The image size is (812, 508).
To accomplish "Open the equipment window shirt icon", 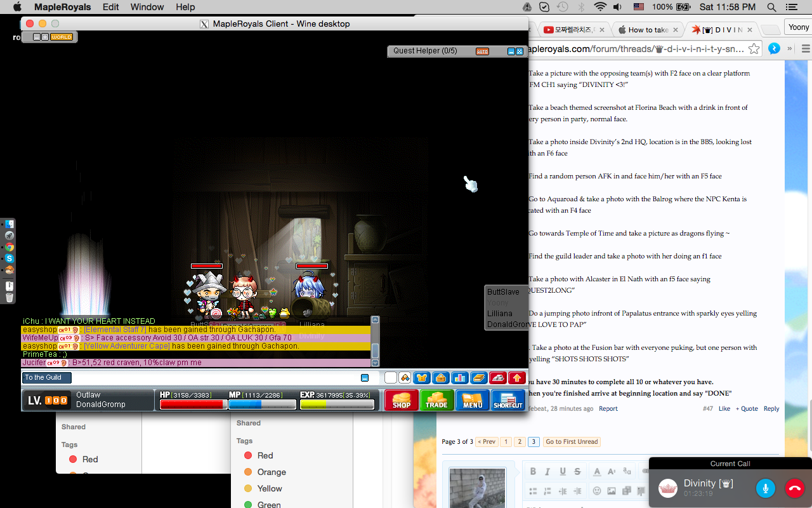I will [x=422, y=378].
